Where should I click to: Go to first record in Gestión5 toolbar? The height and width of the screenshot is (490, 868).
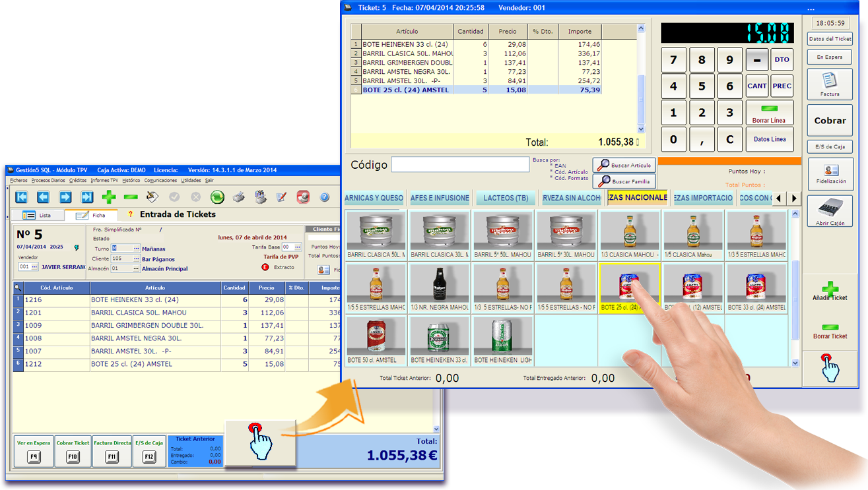(x=22, y=197)
